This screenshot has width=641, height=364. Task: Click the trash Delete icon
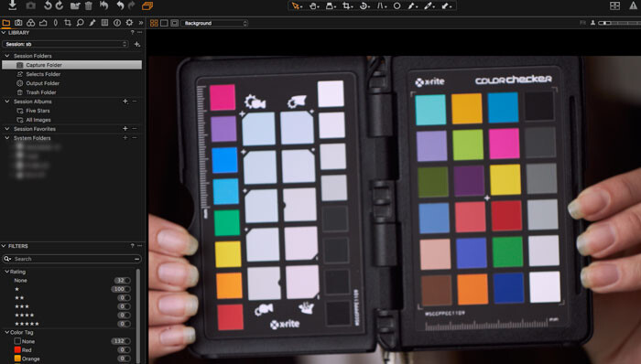click(x=88, y=5)
